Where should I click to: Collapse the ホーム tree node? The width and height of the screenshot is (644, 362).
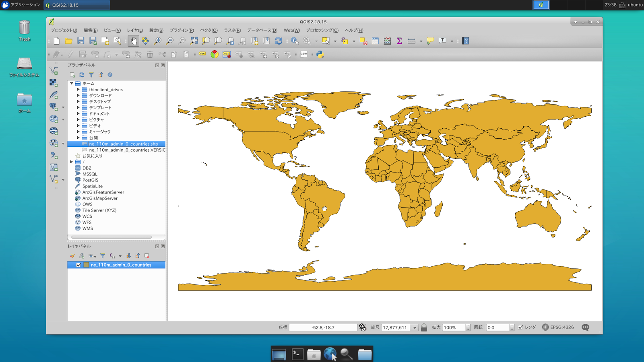(72, 84)
